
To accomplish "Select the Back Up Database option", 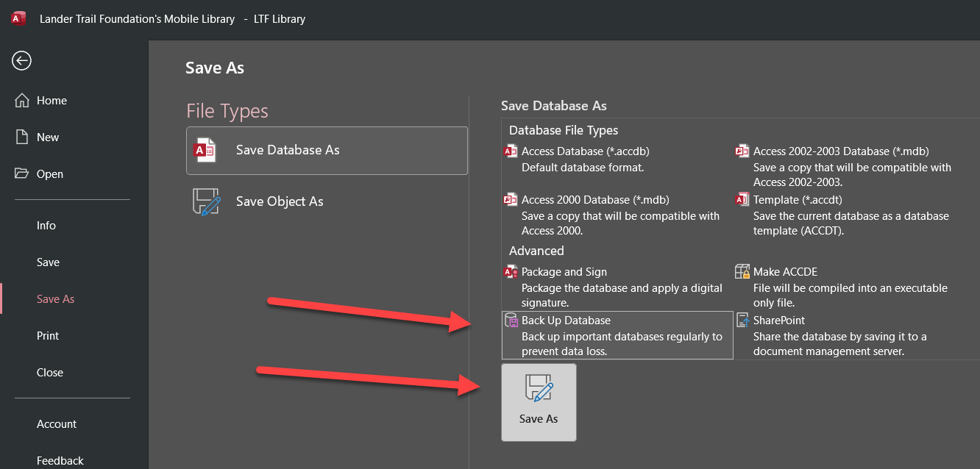I will 617,335.
